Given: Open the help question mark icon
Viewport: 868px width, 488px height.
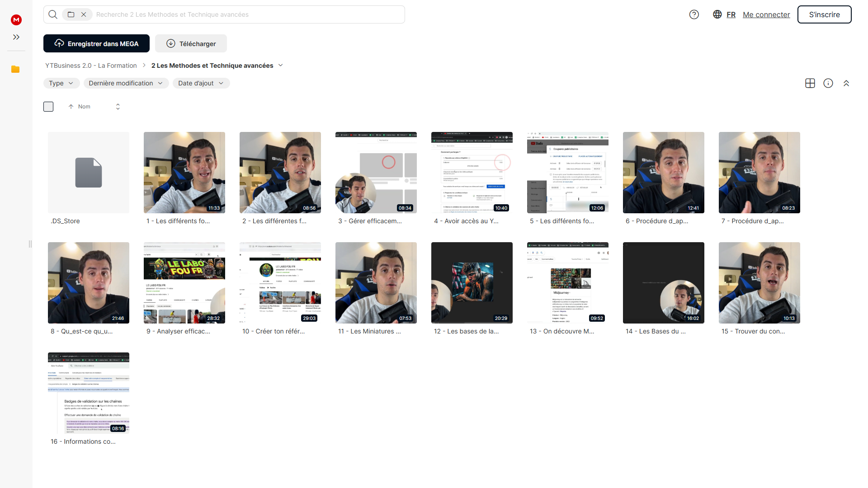Looking at the screenshot, I should [694, 14].
